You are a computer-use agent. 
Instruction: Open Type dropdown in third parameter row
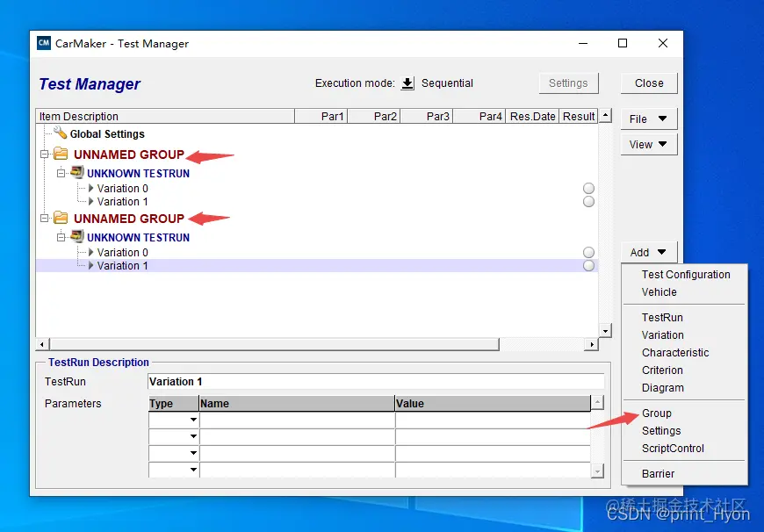click(193, 453)
